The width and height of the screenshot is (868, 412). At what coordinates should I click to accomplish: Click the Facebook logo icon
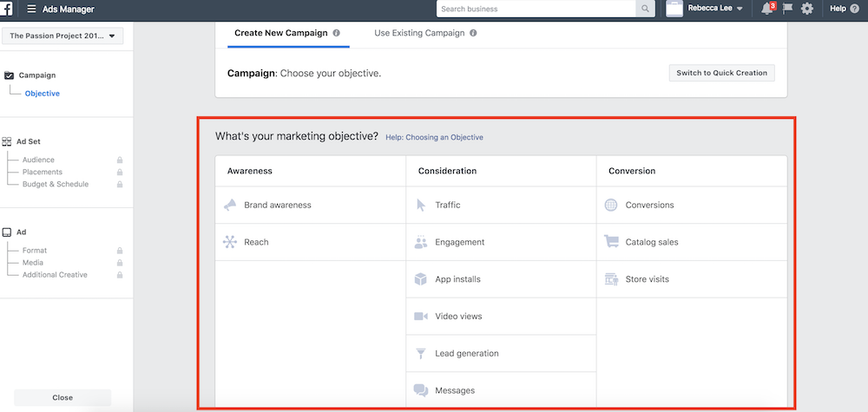[x=7, y=9]
